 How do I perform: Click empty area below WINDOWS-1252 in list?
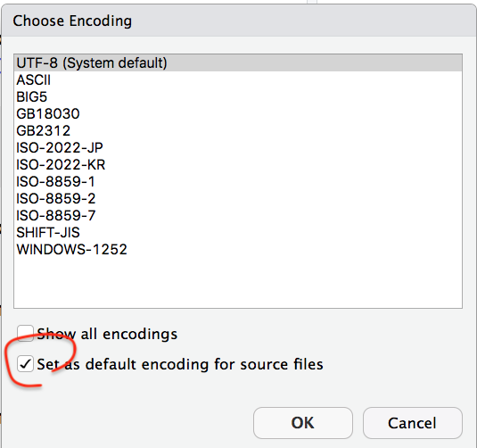(x=238, y=283)
